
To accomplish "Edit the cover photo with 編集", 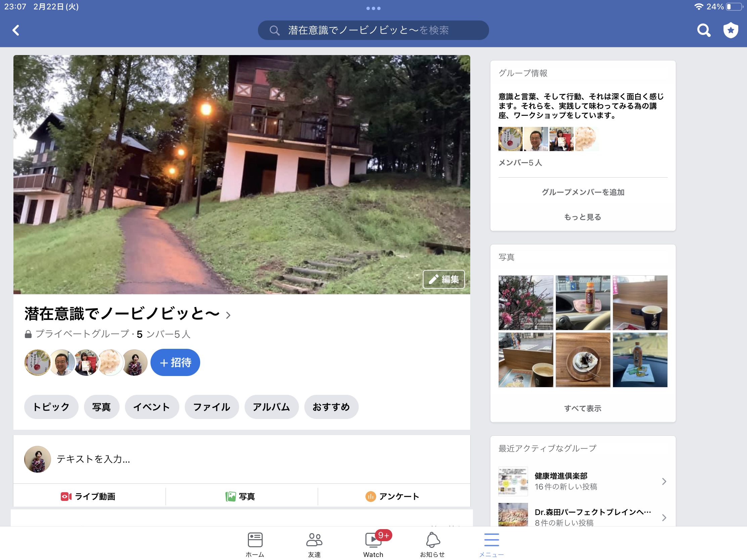I will point(443,279).
